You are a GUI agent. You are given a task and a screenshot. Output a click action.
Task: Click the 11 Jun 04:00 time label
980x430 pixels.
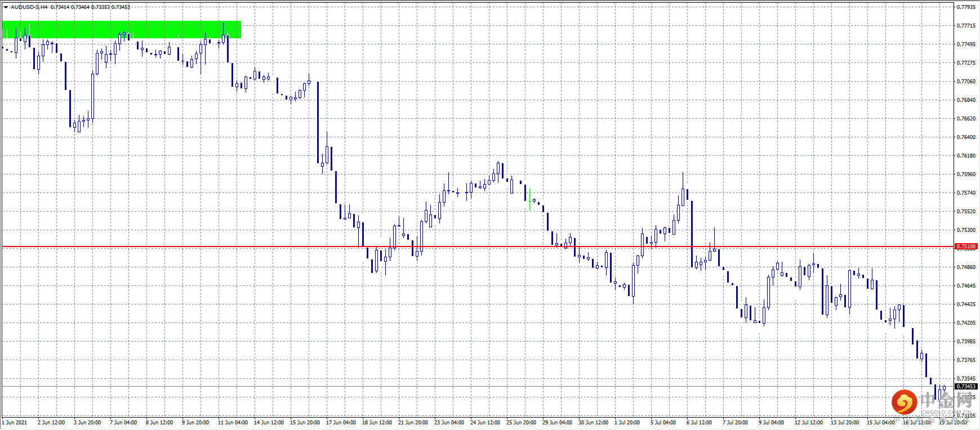click(233, 423)
